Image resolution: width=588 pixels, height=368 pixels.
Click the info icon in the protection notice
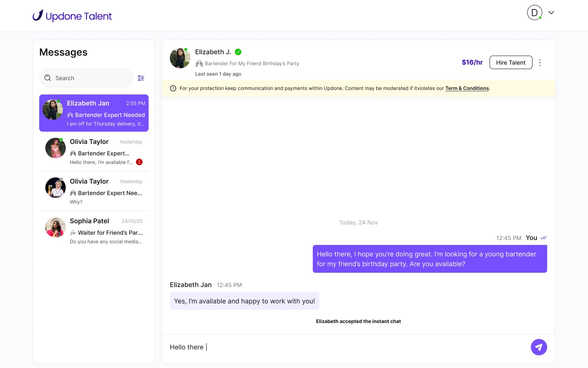(173, 88)
